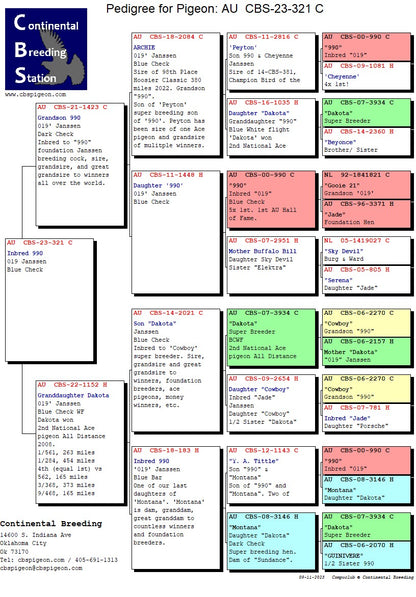
Task: Click the Mother Buffalo Bill CBS-07-2951 box
Action: tap(271, 265)
